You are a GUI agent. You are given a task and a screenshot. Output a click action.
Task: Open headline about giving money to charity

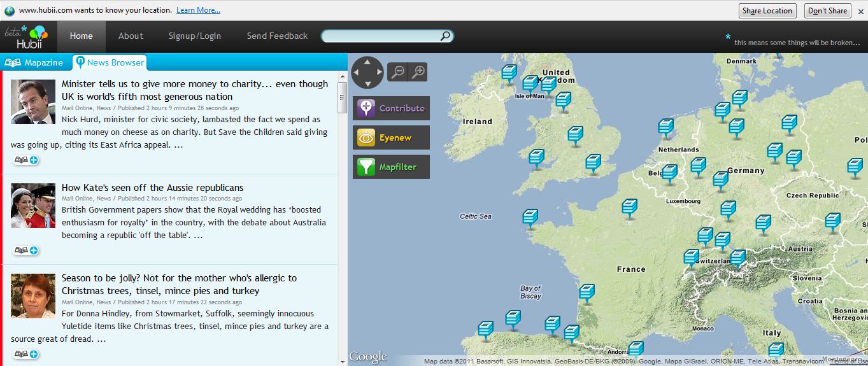pyautogui.click(x=195, y=90)
